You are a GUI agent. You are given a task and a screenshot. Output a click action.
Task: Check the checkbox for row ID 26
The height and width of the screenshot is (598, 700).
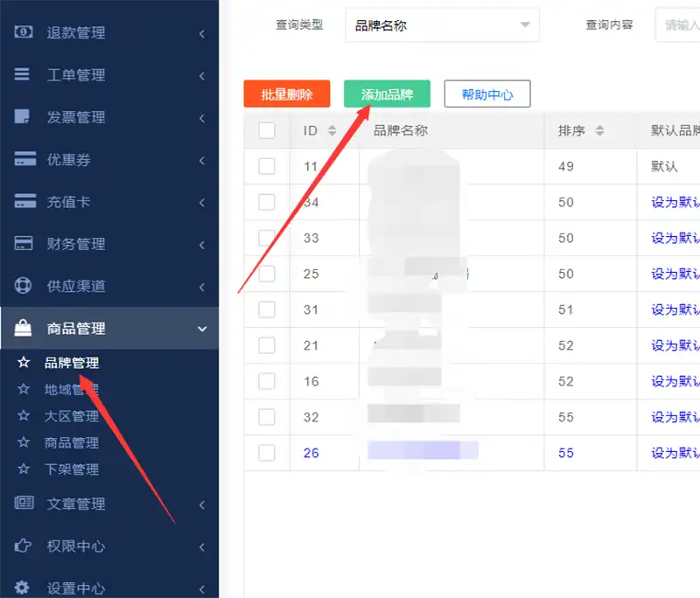[x=267, y=453]
